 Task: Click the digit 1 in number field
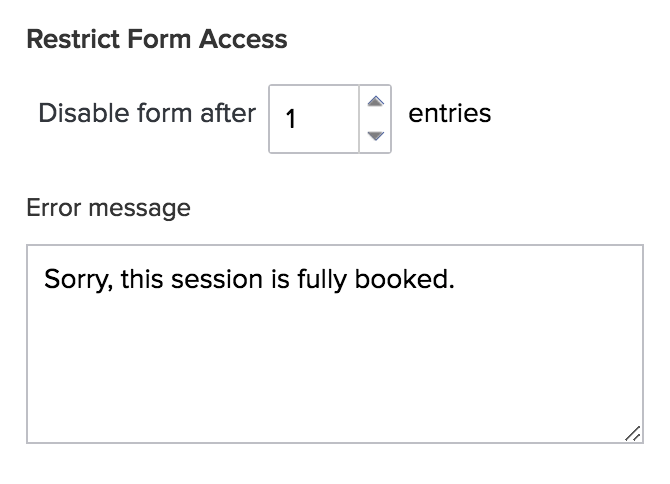(x=291, y=120)
